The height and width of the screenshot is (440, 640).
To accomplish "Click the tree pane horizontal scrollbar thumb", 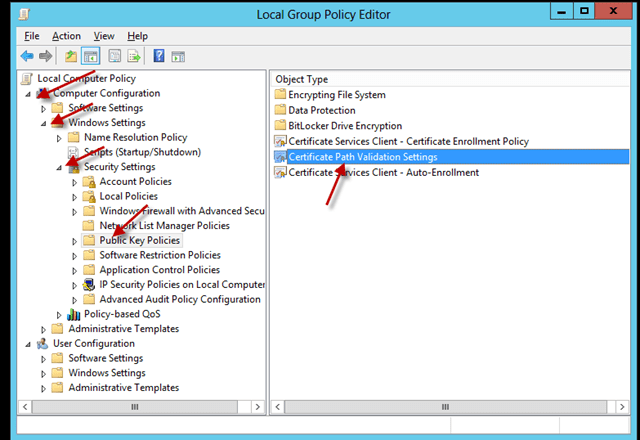I will coord(135,407).
